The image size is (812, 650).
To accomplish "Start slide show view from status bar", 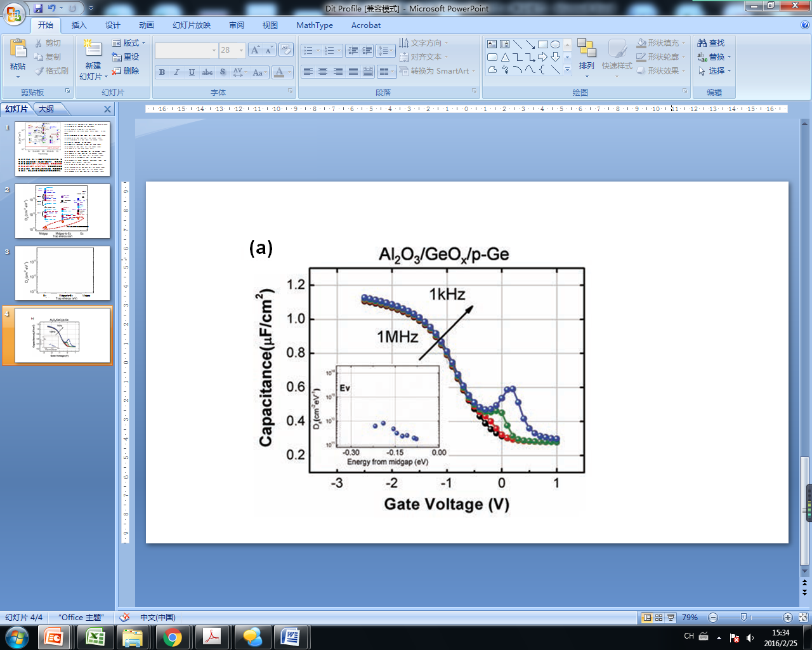I will coord(671,618).
